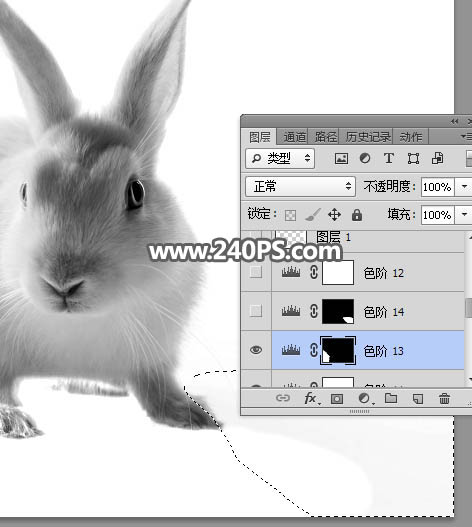The width and height of the screenshot is (472, 527).
Task: Delete layer trash icon
Action: coord(444,399)
